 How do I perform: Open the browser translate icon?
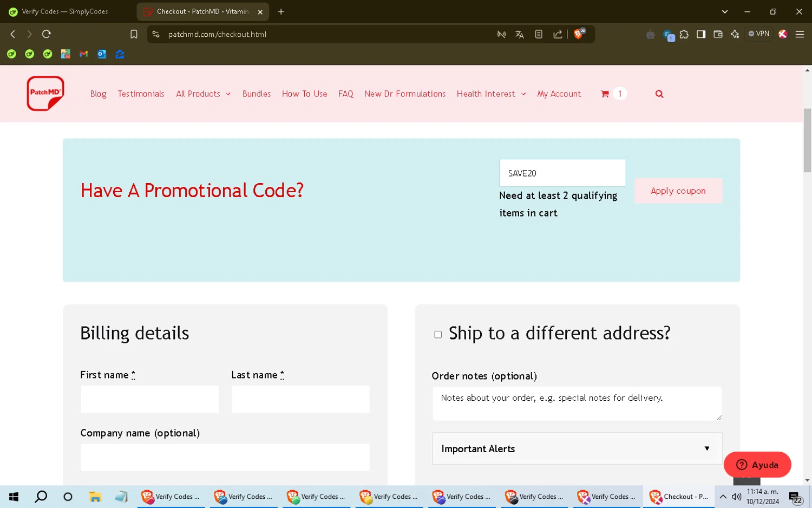coord(519,34)
